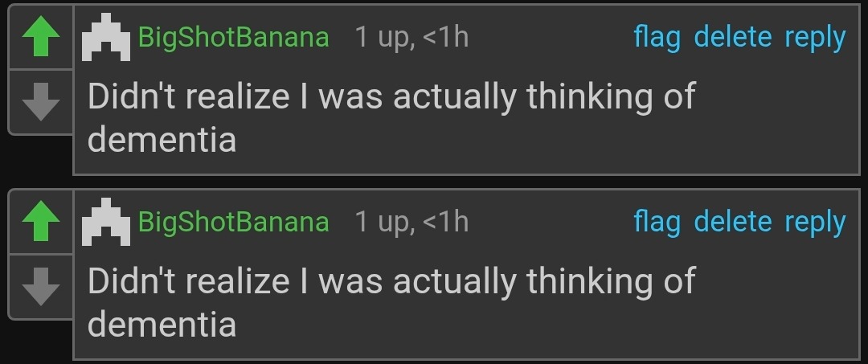Click the avatar icon on the first comment
The height and width of the screenshot is (364, 868).
pos(105,39)
